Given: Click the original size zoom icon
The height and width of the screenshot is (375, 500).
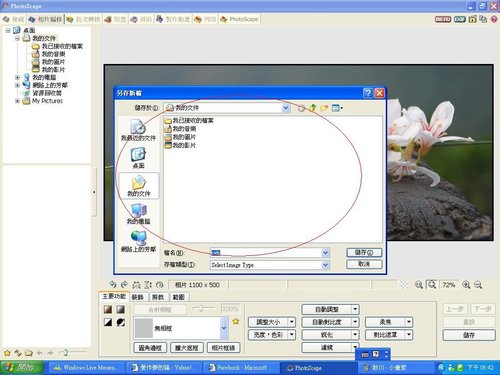Looking at the screenshot, I should [x=419, y=285].
